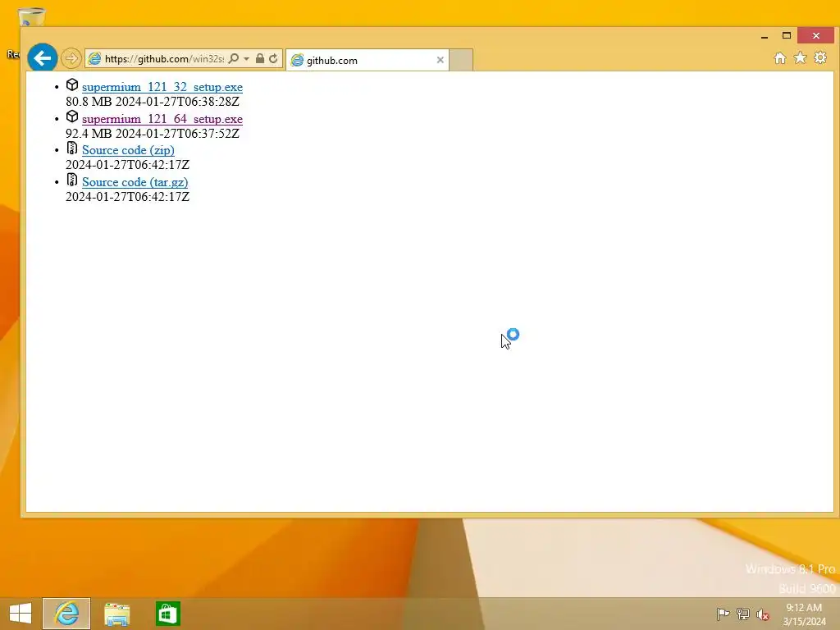Download supermium_121_64_setup.exe
The image size is (840, 630).
tap(162, 119)
